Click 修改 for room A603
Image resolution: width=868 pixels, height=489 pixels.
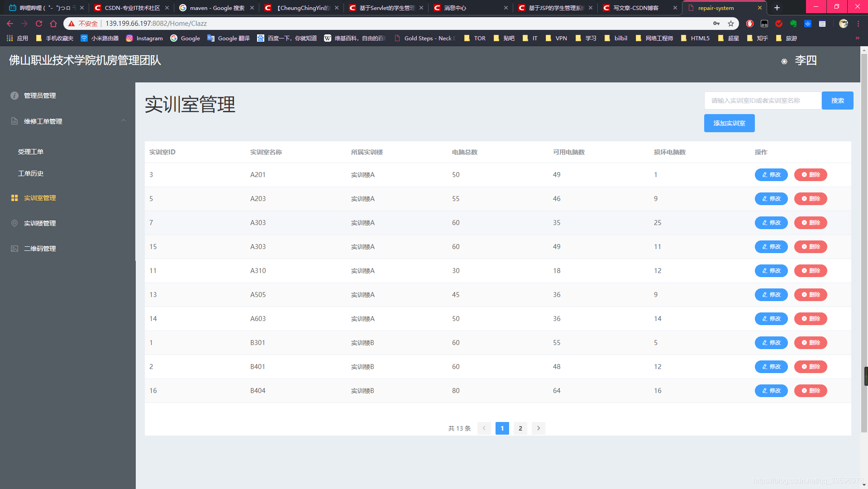(771, 319)
